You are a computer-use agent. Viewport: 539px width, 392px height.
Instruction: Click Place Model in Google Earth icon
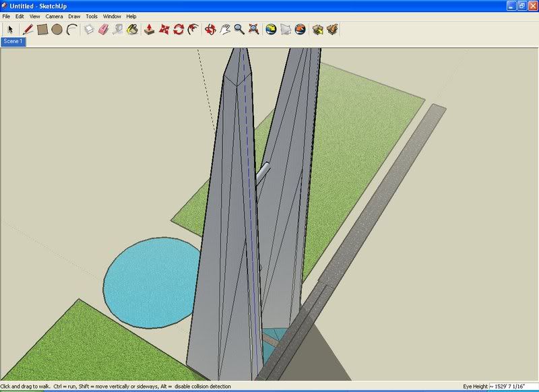pyautogui.click(x=300, y=29)
